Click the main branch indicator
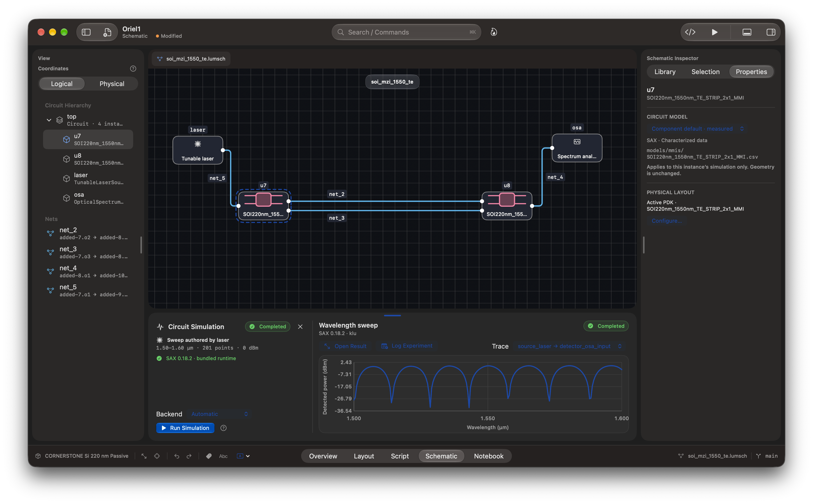Screen dimensions: 813x504 click(x=767, y=456)
